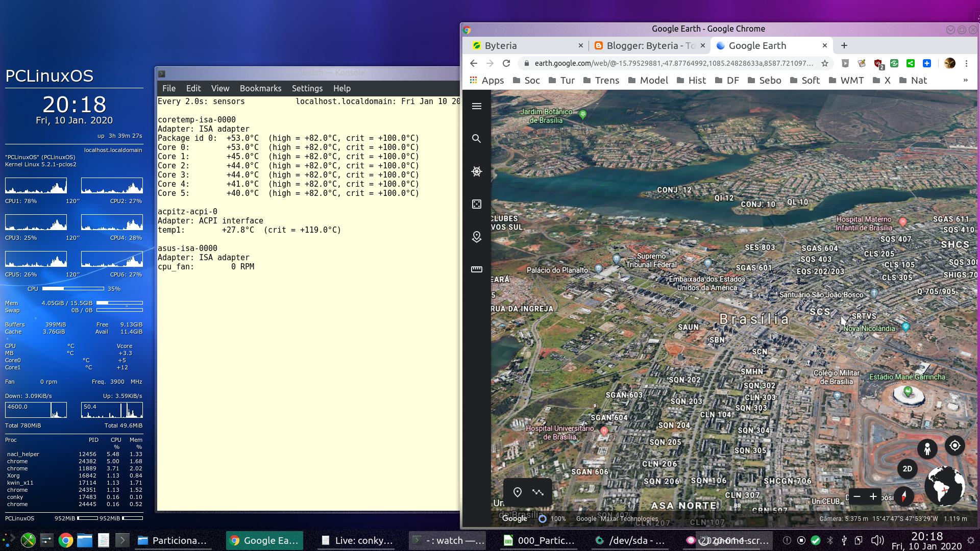Show more bookmarks via the chevron
This screenshot has height=551, width=980.
(965, 80)
